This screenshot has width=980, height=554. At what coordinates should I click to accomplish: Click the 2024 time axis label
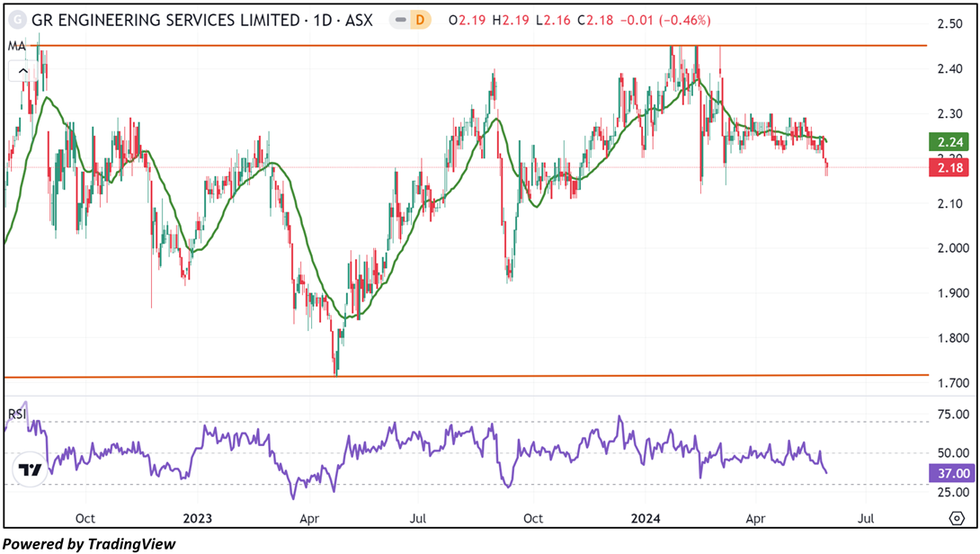coord(646,518)
